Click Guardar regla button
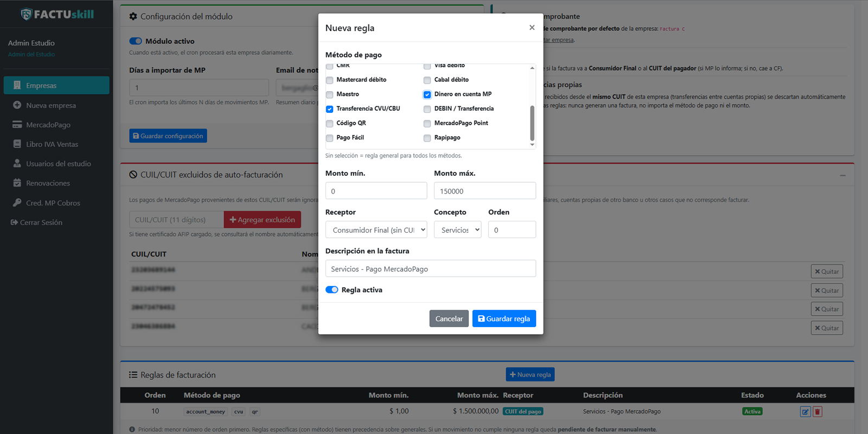 point(504,318)
